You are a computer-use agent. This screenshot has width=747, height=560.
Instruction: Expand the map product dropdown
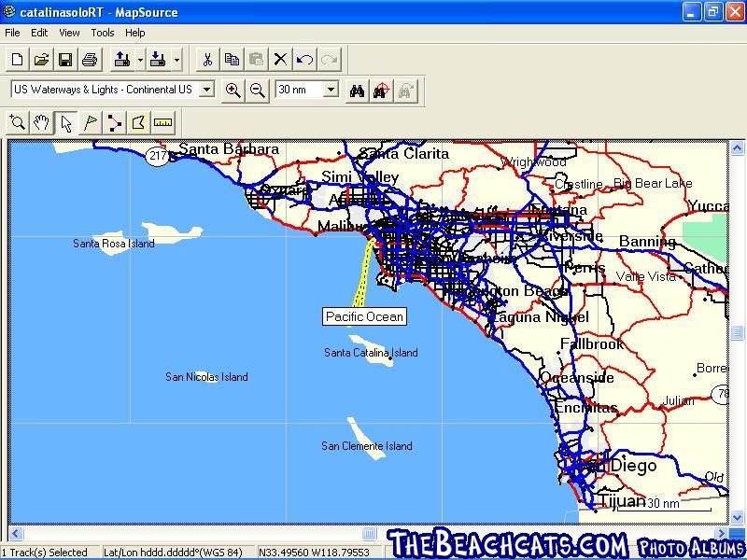tap(206, 89)
